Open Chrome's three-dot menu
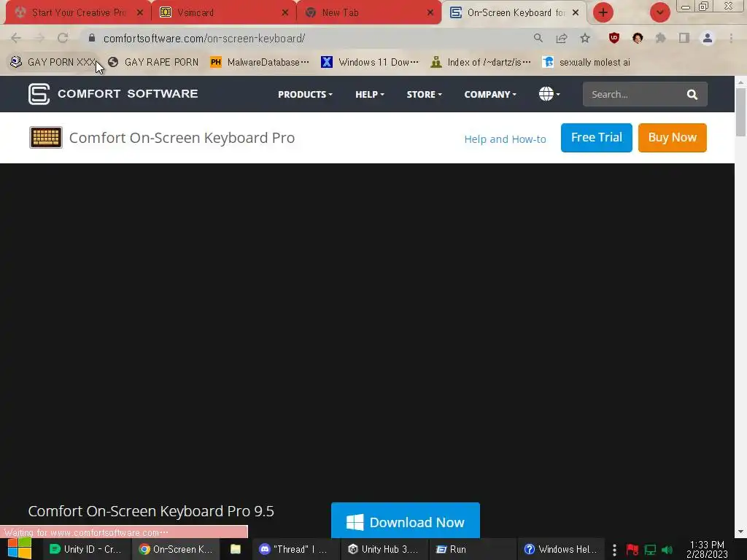 coord(731,38)
